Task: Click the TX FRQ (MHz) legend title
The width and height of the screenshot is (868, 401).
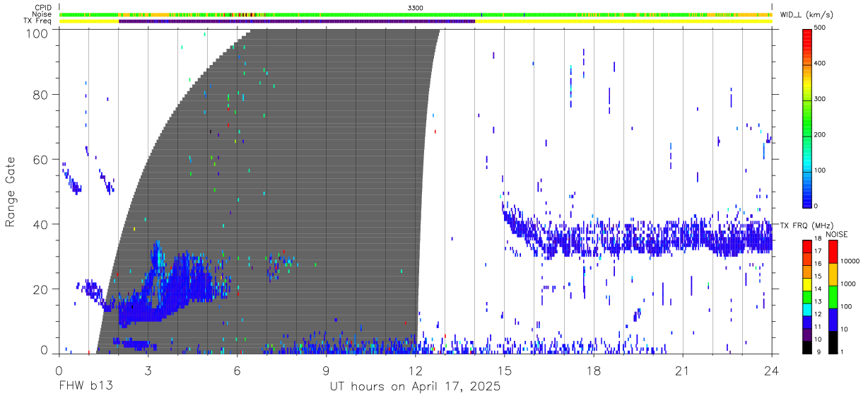Action: point(807,226)
